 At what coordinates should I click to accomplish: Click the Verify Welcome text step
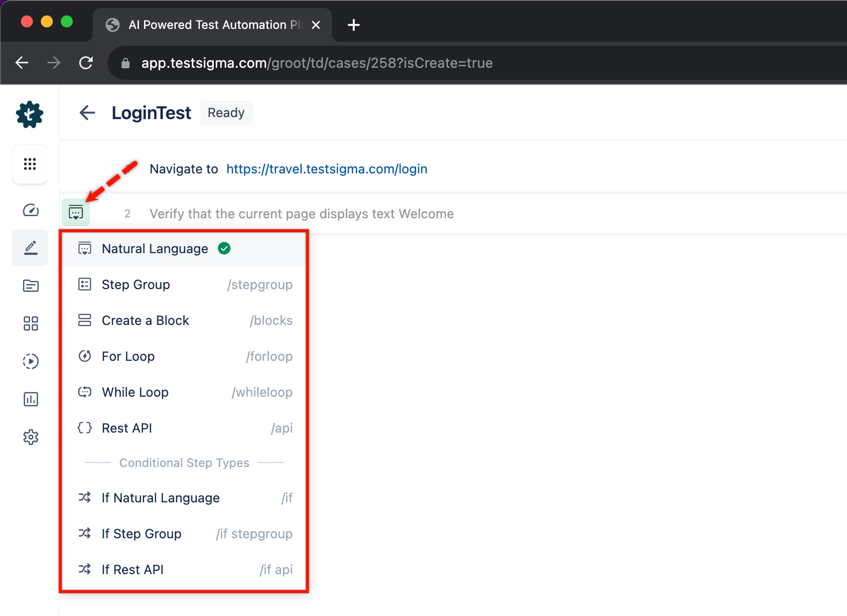302,214
